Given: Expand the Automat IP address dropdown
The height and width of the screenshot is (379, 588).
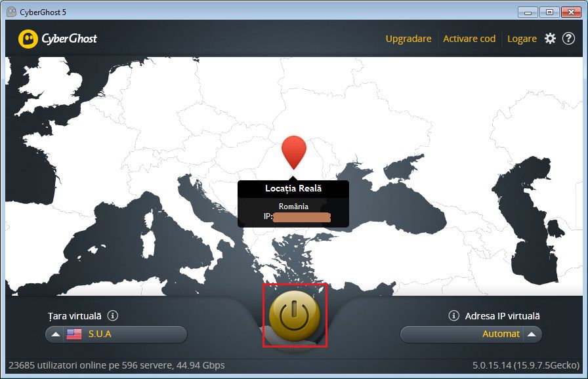Looking at the screenshot, I should click(471, 334).
